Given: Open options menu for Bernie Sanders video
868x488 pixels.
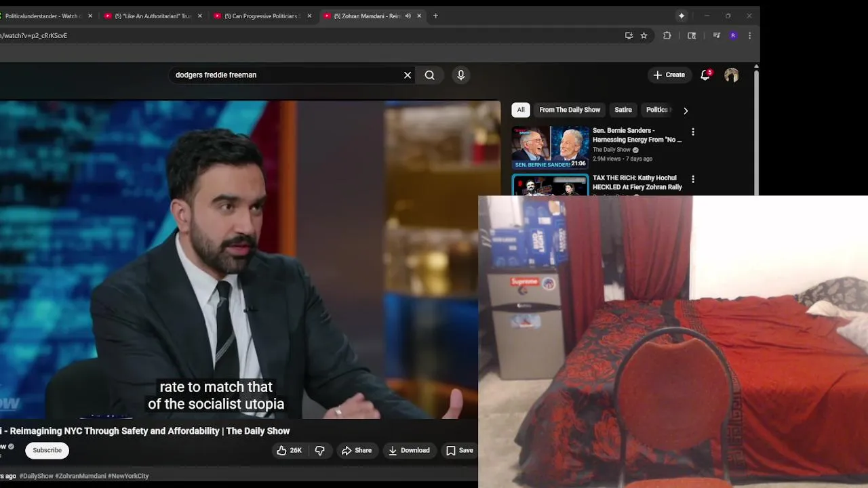Looking at the screenshot, I should 692,131.
